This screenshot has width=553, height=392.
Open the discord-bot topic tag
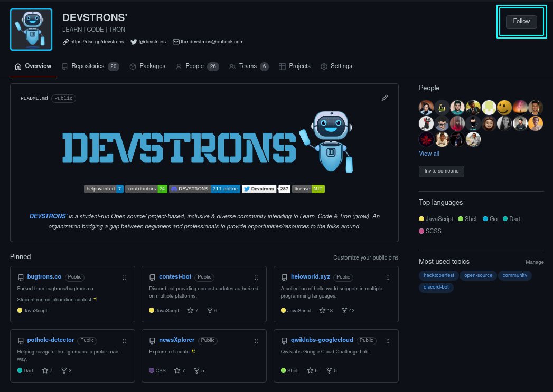(x=436, y=287)
